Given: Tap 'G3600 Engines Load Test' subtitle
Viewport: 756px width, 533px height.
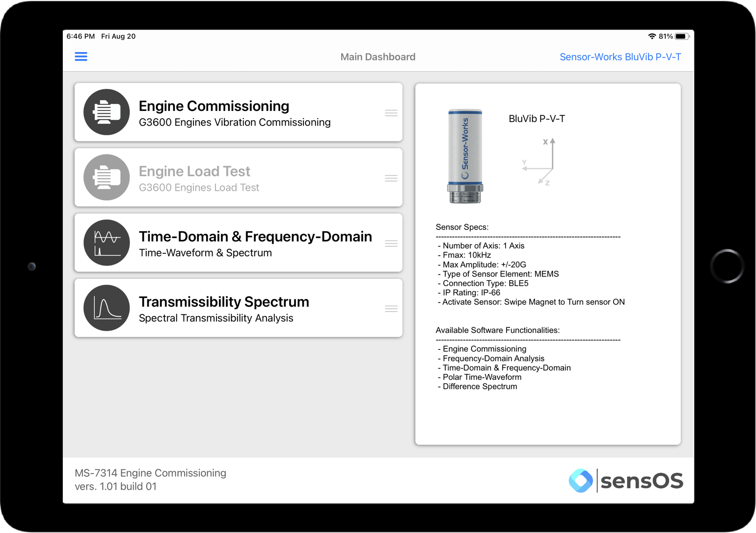Looking at the screenshot, I should 199,187.
